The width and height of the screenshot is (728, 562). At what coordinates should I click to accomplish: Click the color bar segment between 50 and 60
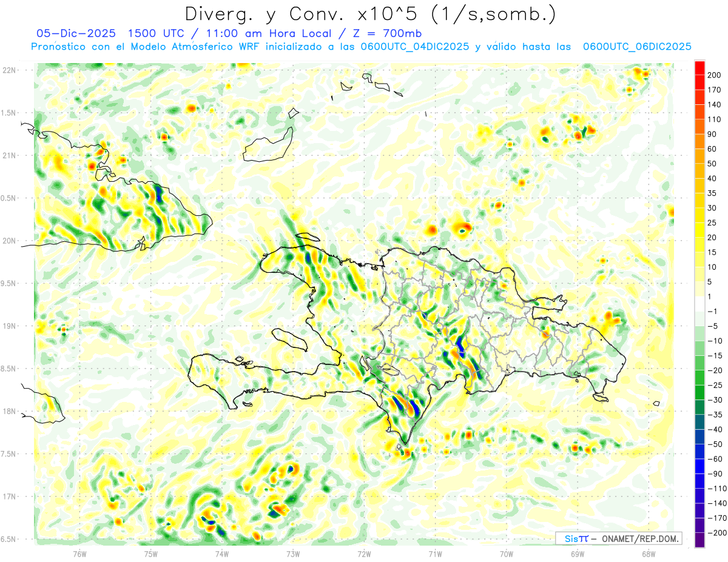tap(699, 156)
